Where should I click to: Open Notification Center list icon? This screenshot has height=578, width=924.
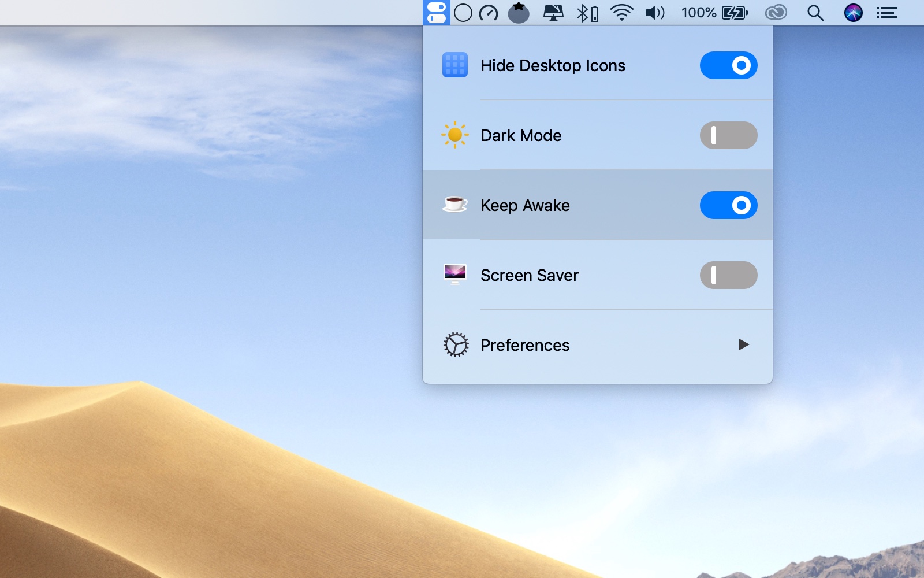point(886,13)
